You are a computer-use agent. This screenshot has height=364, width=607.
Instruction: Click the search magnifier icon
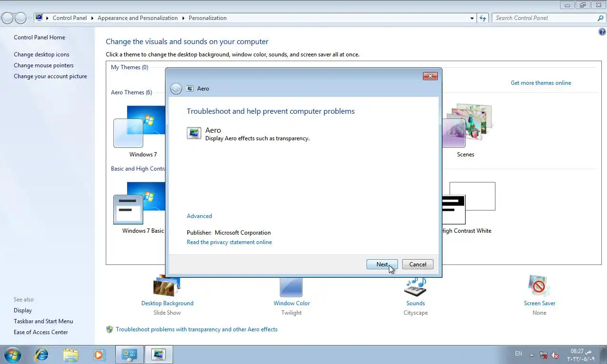coord(601,18)
